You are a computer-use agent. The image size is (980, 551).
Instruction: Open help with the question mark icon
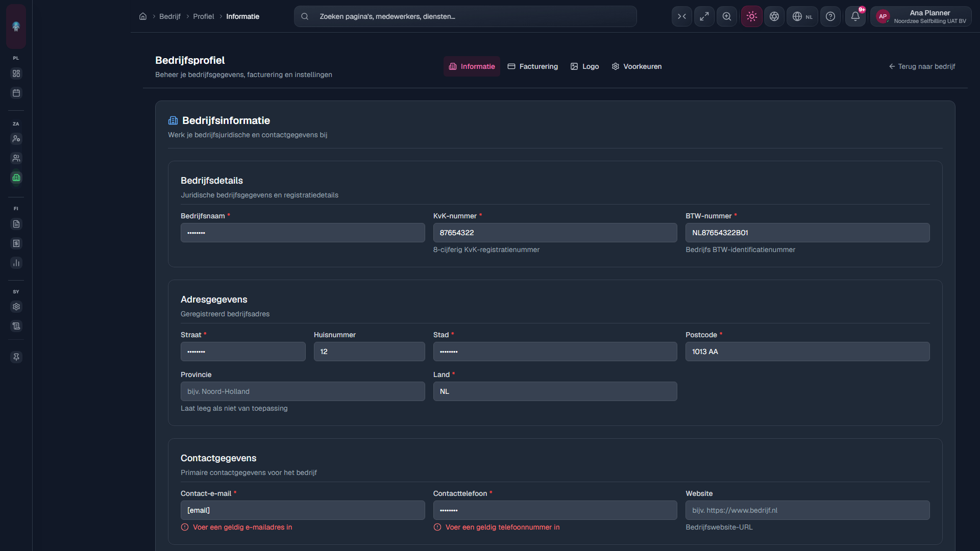830,16
